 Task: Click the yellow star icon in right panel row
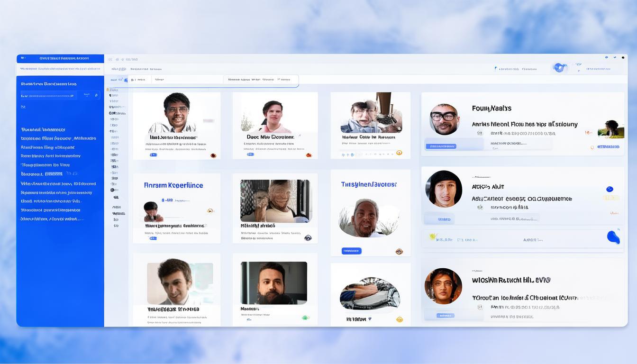click(x=432, y=236)
